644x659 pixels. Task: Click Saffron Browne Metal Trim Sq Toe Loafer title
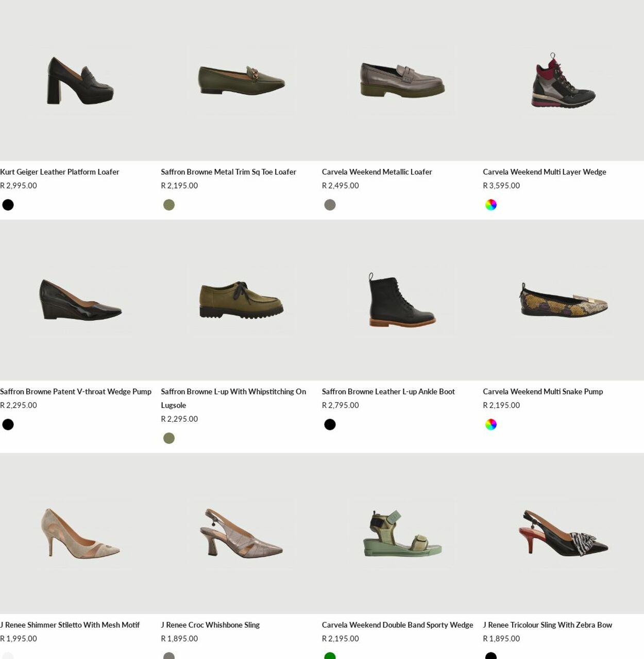pyautogui.click(x=228, y=172)
